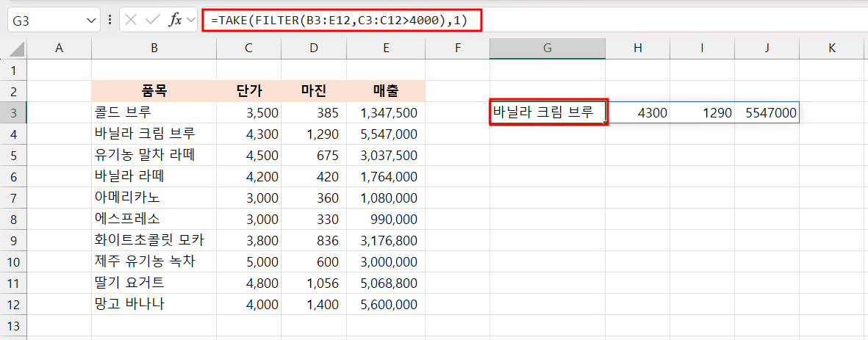Click sales cell 1,347,500
The width and height of the screenshot is (868, 340).
386,113
